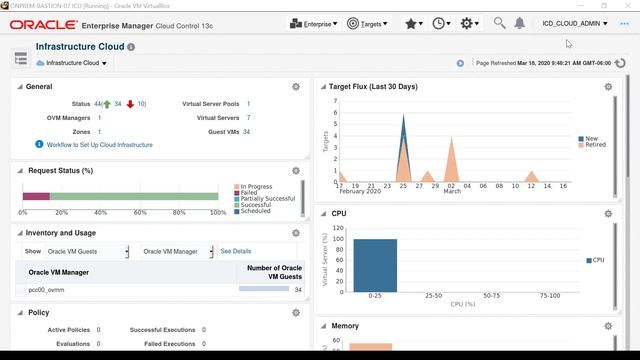The height and width of the screenshot is (360, 640).
Task: Open General panel settings gear
Action: tap(296, 87)
